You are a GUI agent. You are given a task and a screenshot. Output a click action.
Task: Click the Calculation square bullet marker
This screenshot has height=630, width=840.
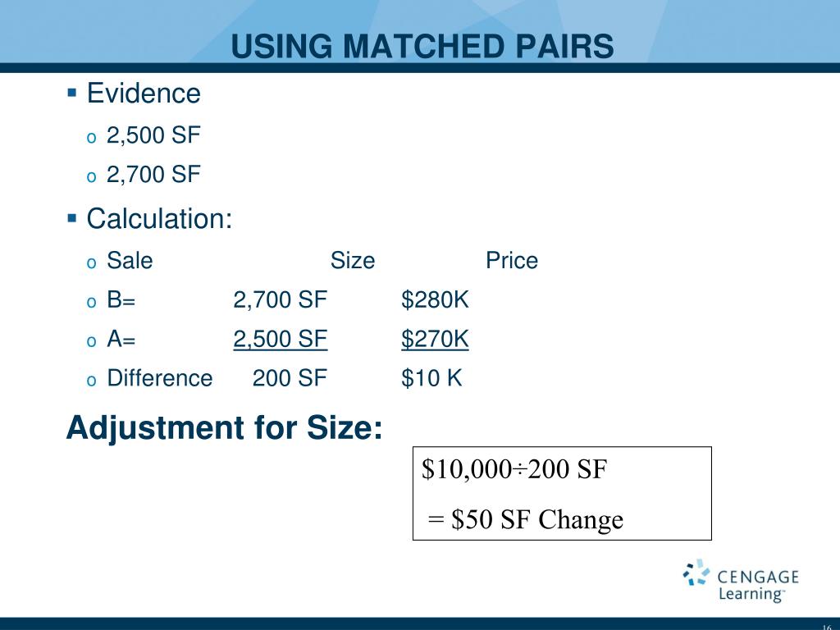click(x=72, y=218)
